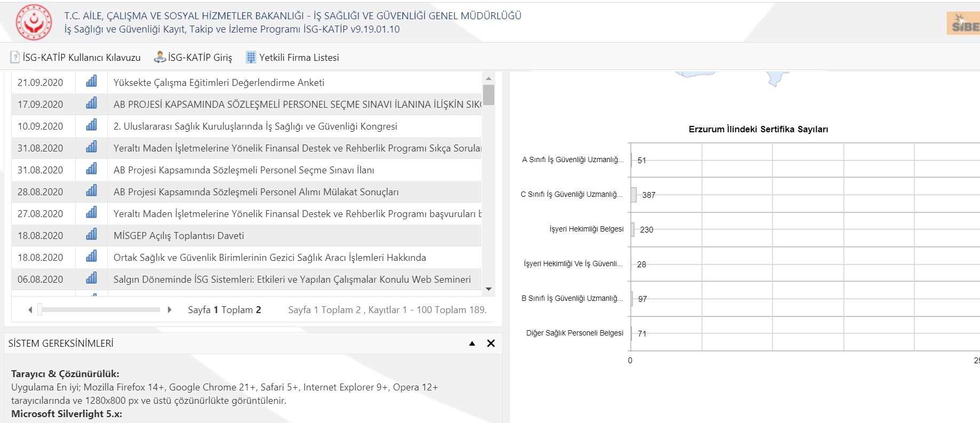
Task: Click the page slider handle
Action: point(39,310)
